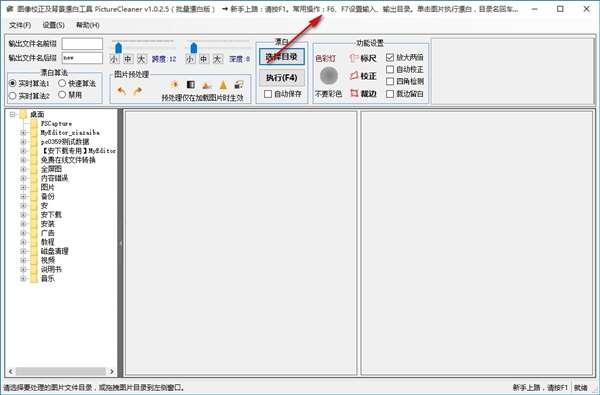The height and width of the screenshot is (395, 600).
Task: Click the 就绪 status bar text
Action: coord(580,388)
